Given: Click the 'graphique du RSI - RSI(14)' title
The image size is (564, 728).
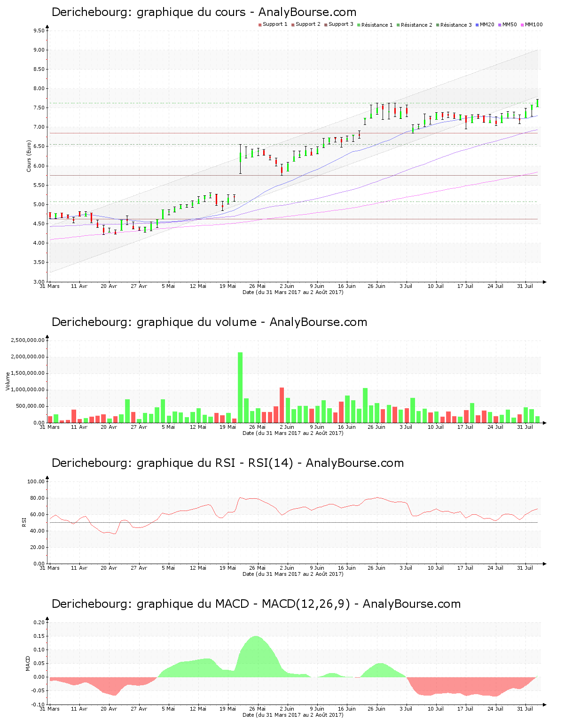Looking at the screenshot, I should click(227, 463).
